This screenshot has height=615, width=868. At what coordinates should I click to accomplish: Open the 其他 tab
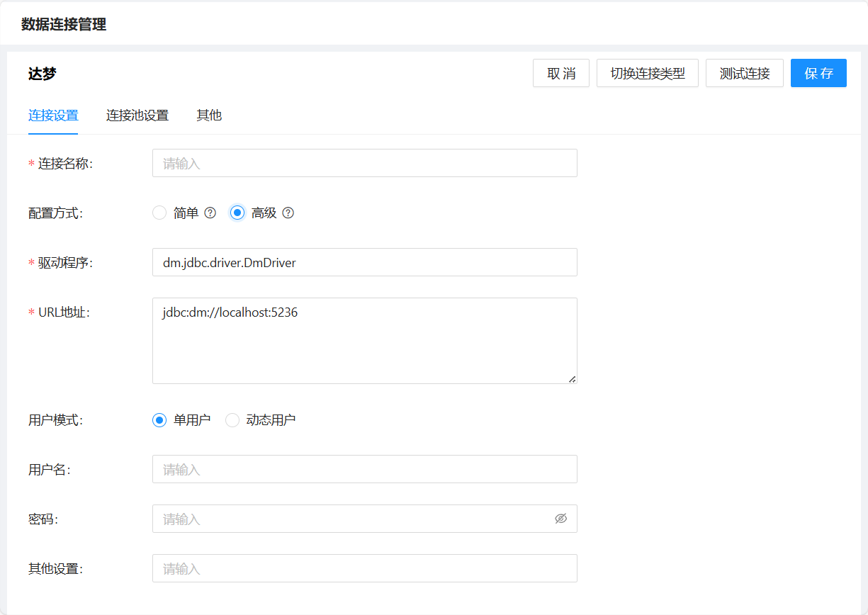tap(209, 115)
